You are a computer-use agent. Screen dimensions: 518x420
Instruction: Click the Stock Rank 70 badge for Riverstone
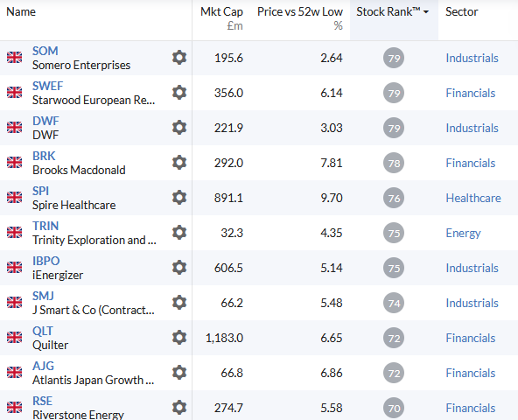coord(394,408)
